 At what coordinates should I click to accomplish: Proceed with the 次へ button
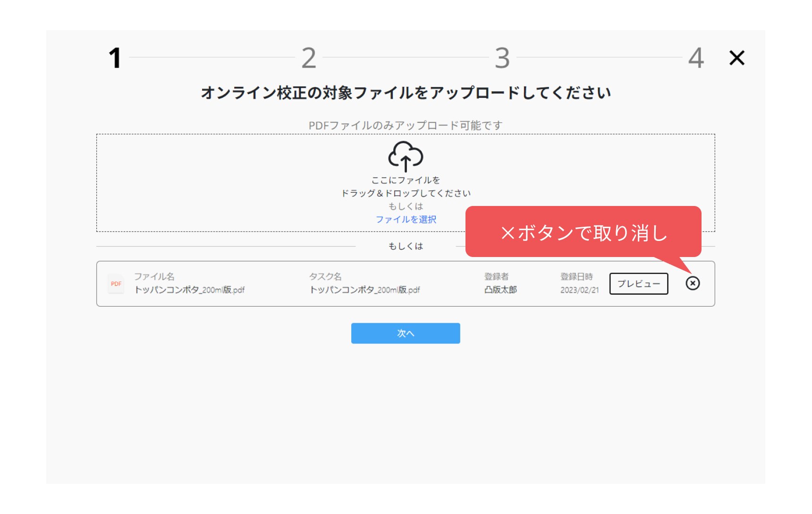[x=406, y=333]
